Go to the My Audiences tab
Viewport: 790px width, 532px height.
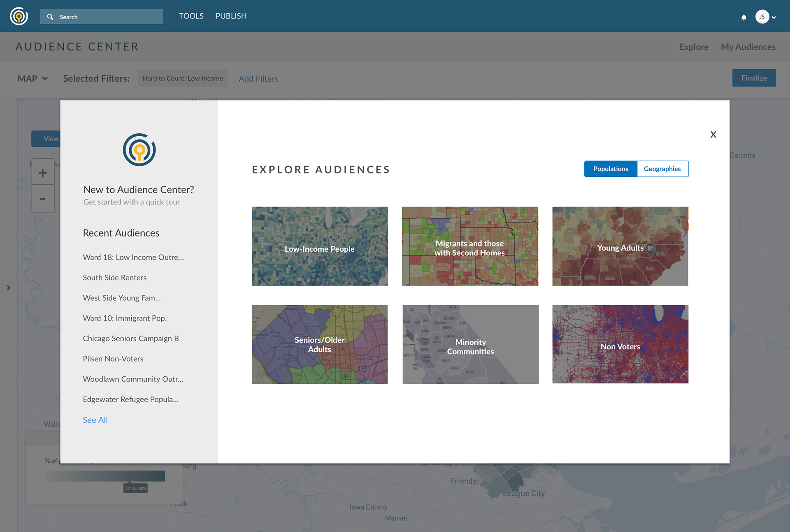pyautogui.click(x=748, y=47)
